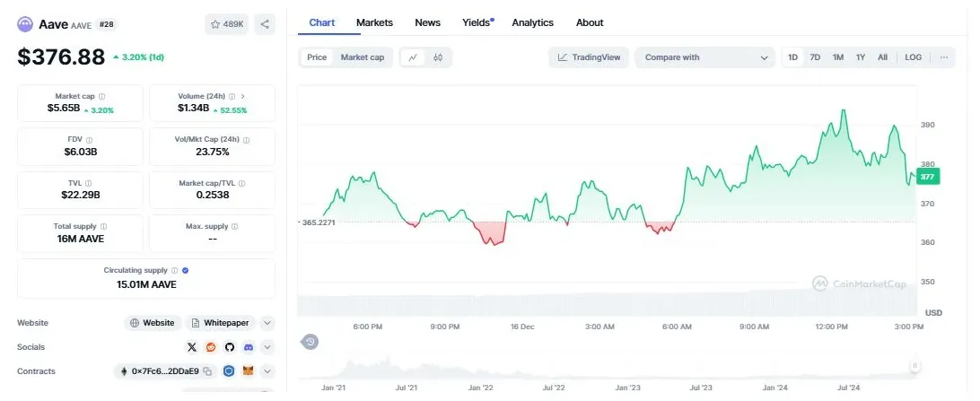Open the chart more-options ellipsis
Viewport: 980px width, 401px height.
944,57
